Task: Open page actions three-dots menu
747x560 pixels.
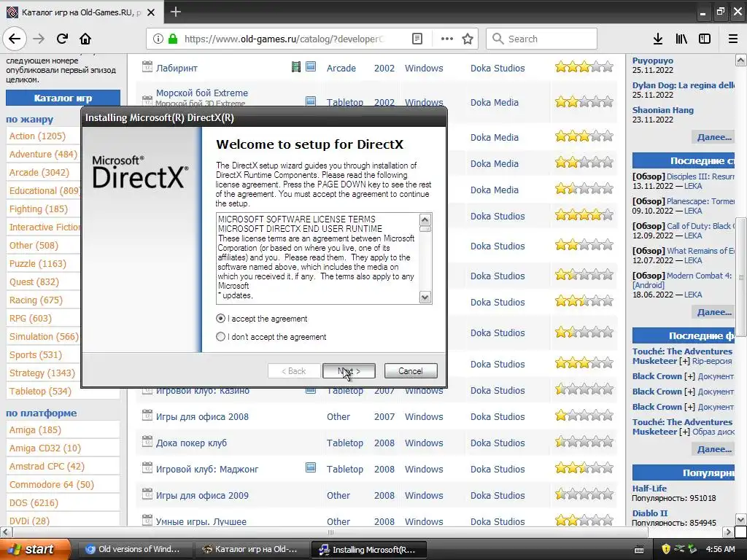Action: (x=447, y=39)
